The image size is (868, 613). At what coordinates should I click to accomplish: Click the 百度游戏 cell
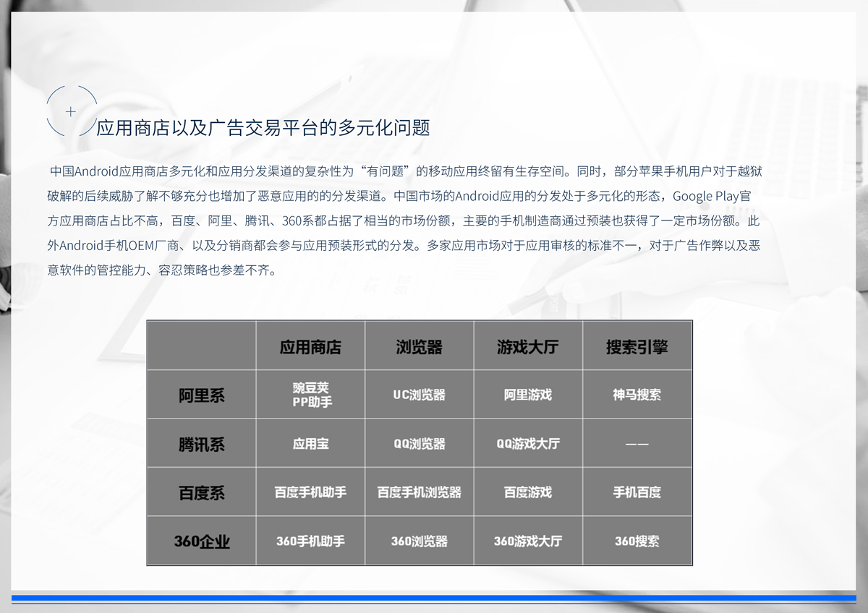[528, 492]
